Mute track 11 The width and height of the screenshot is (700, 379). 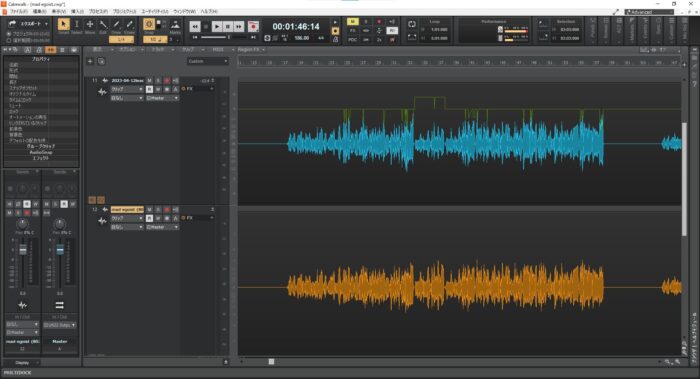point(150,81)
